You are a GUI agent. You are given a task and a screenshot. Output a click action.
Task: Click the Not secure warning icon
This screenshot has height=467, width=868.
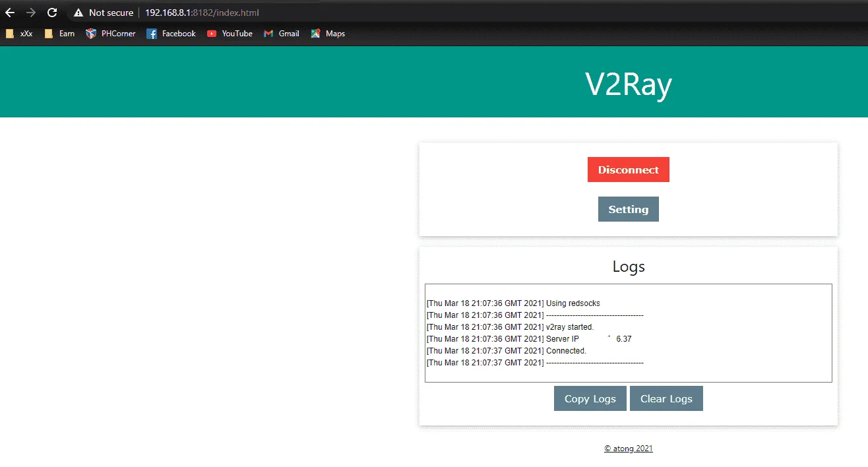[x=78, y=13]
